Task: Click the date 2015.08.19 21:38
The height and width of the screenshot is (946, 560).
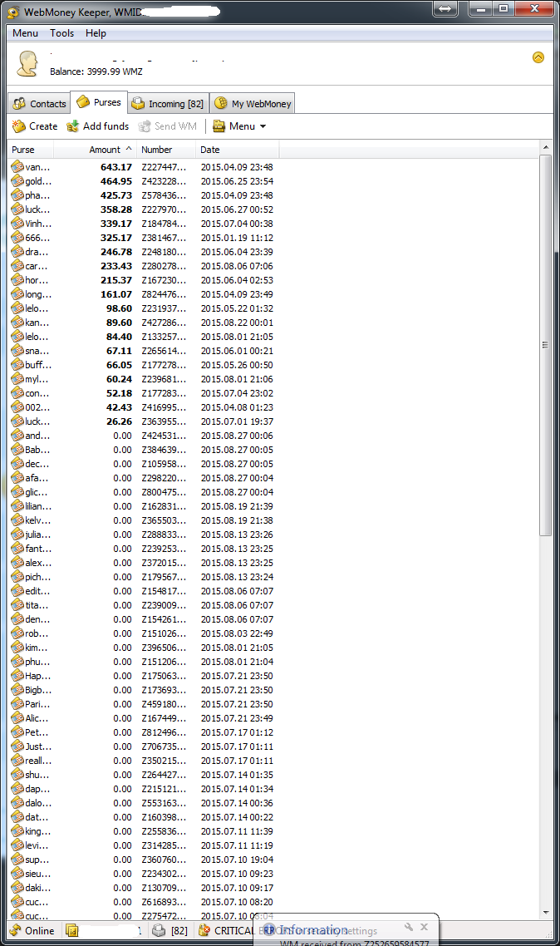Action: point(237,520)
